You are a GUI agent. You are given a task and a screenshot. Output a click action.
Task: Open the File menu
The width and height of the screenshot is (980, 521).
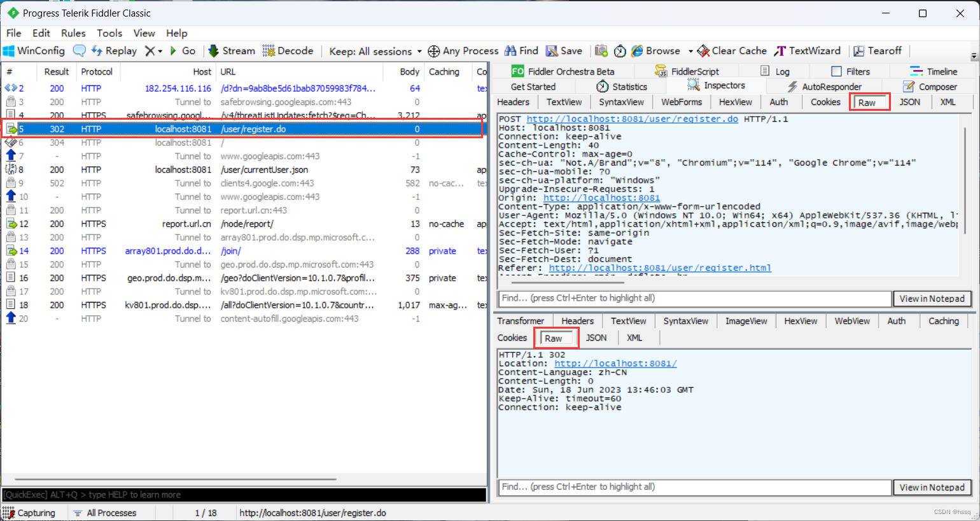13,33
